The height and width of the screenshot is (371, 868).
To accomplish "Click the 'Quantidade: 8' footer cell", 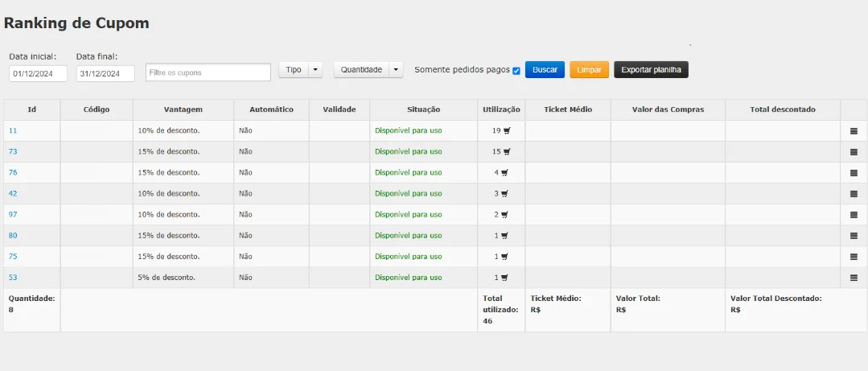I will [32, 310].
